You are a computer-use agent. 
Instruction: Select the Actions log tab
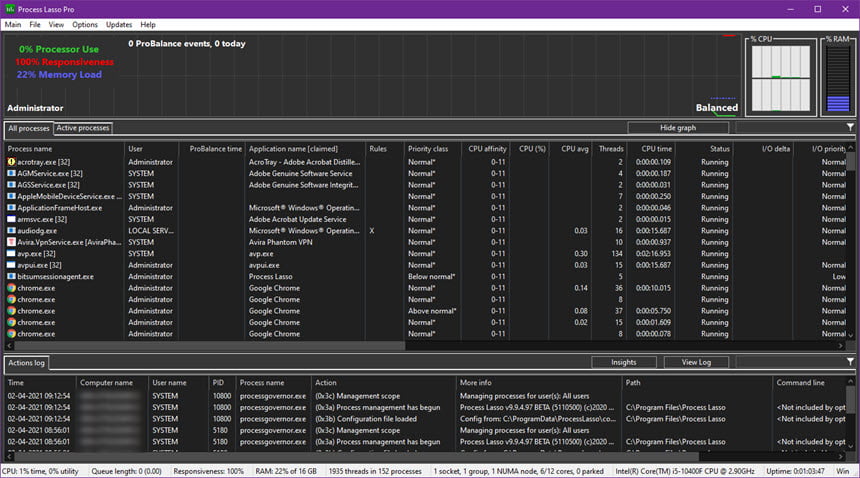click(26, 363)
